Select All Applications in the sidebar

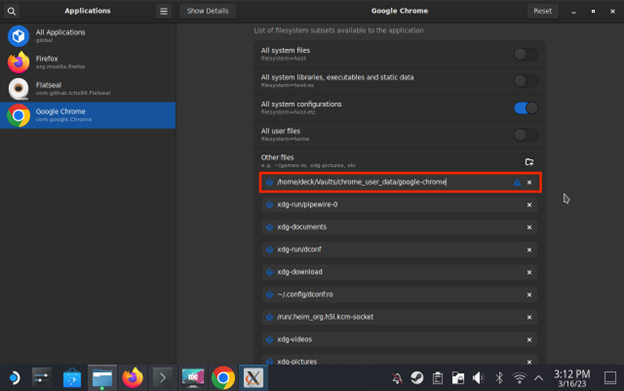click(88, 36)
